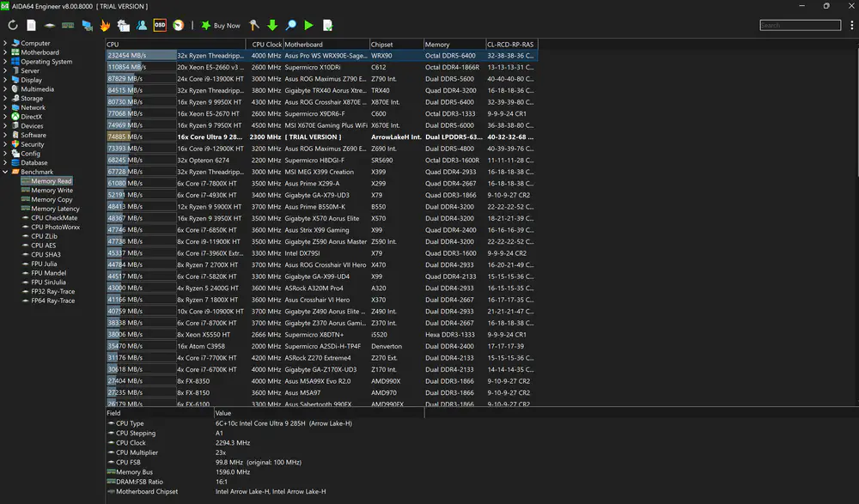Open the OSD panel icon
This screenshot has height=504, width=859.
point(160,26)
